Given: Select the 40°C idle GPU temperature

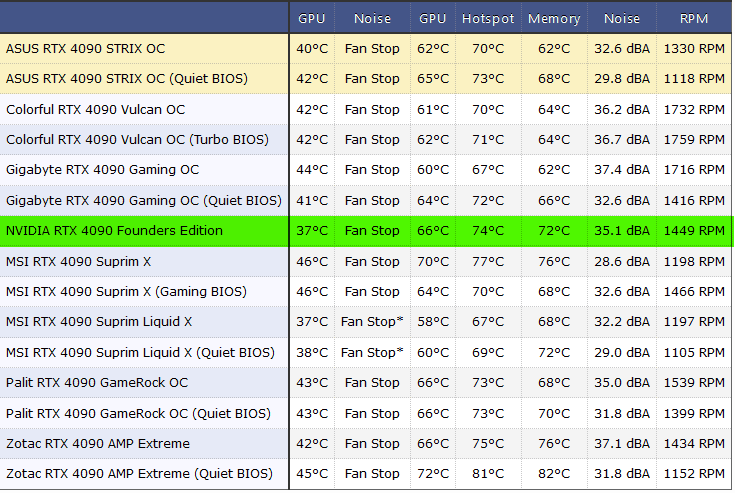Looking at the screenshot, I should (x=312, y=49).
